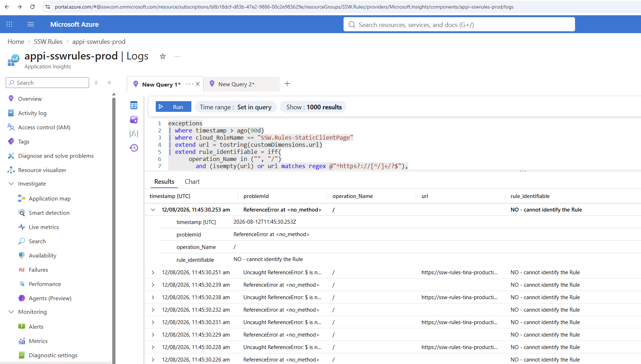Screen dimensions: 641x364
Task: Open the Tables pane icon
Action: pyautogui.click(x=134, y=105)
